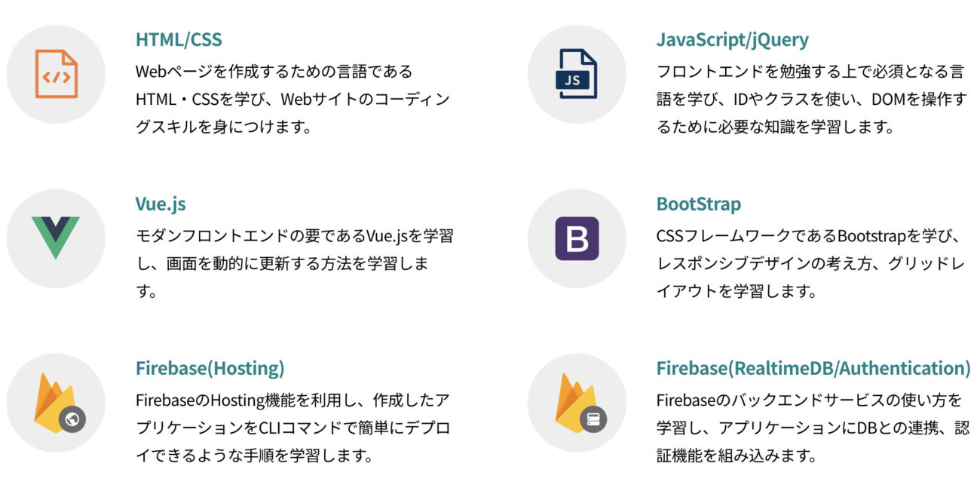The image size is (980, 497).
Task: Click the Vue.js description paragraph
Action: coord(295,263)
